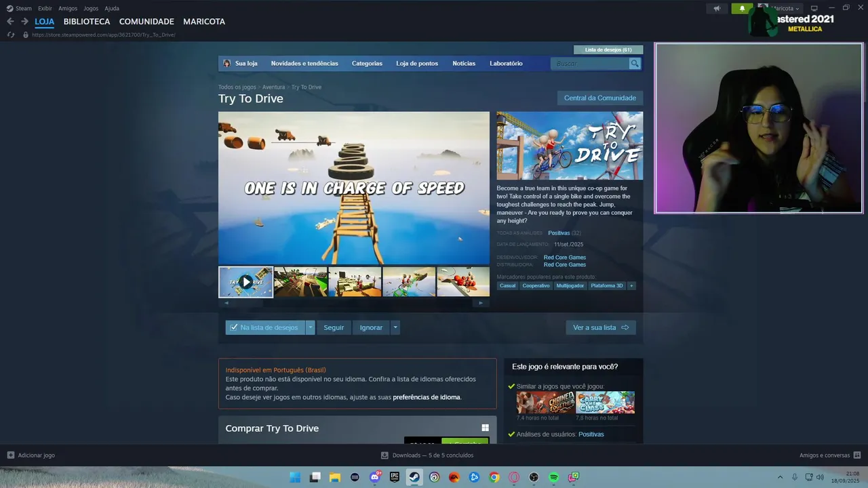Expand wishlist button dropdown arrow
The image size is (868, 488).
click(x=311, y=327)
